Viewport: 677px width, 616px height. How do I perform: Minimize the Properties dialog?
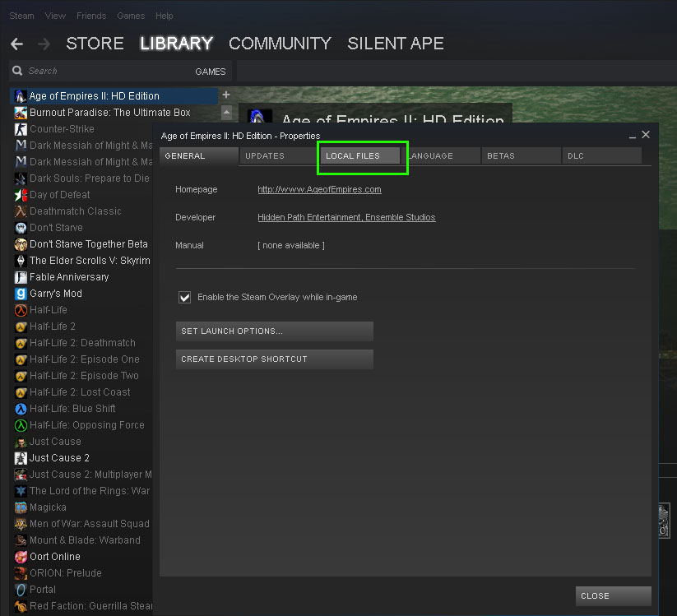632,136
